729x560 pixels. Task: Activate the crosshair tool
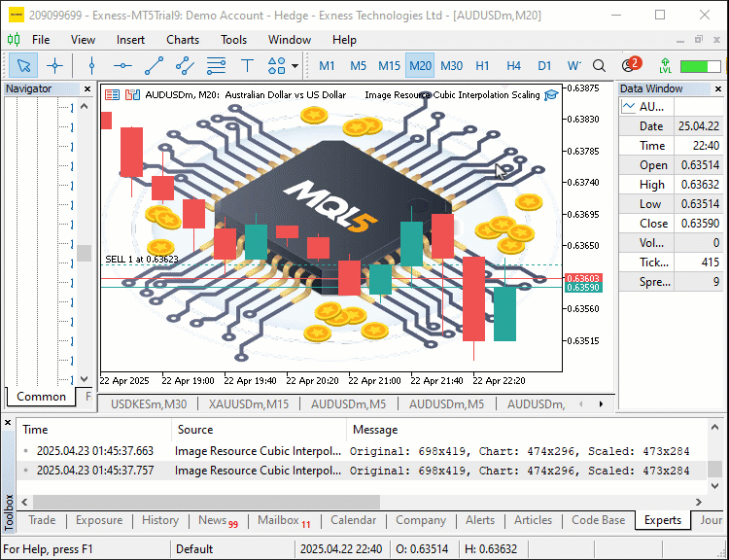pos(54,65)
